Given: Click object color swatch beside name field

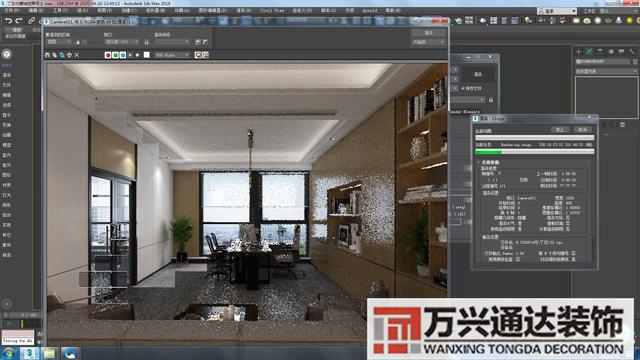Looking at the screenshot, I should (x=635, y=62).
